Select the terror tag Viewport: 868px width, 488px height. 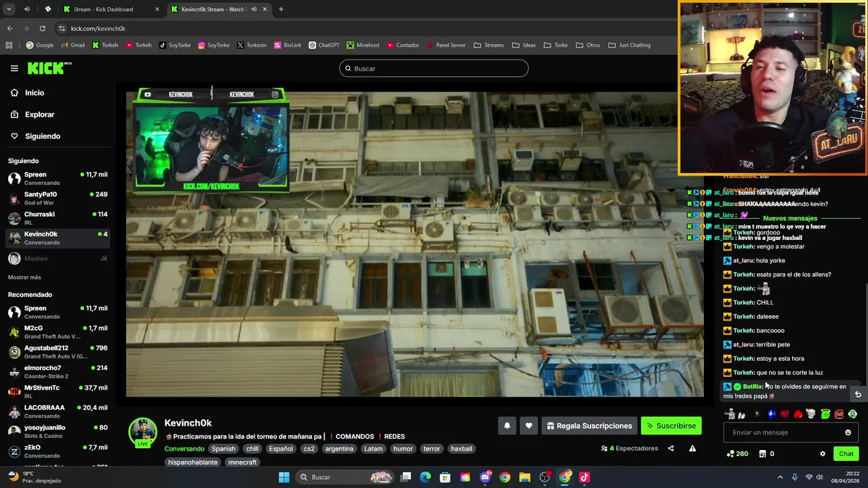pyautogui.click(x=431, y=449)
